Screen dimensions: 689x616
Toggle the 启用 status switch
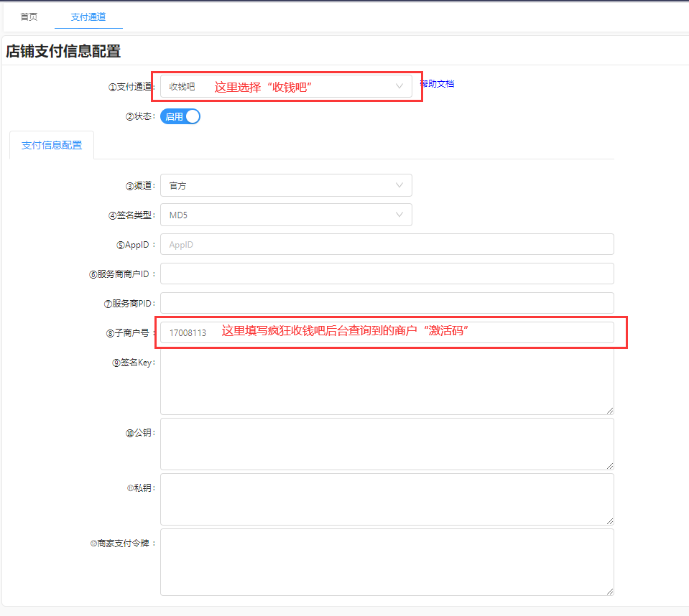(x=180, y=116)
